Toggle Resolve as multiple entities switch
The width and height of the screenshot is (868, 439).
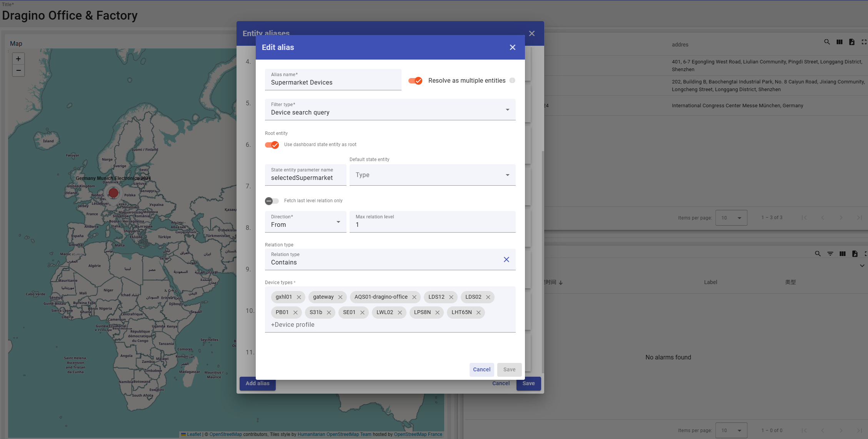point(415,81)
